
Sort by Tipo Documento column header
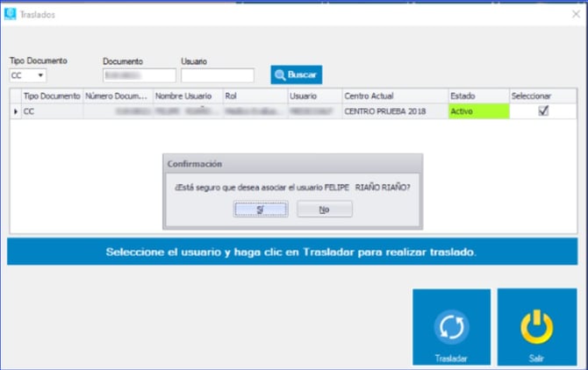point(52,95)
